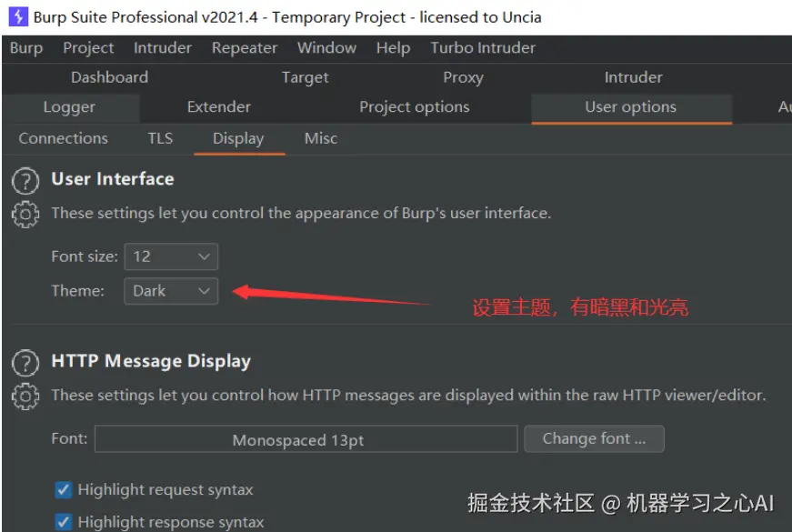
Task: Open the Project menu
Action: pyautogui.click(x=88, y=48)
